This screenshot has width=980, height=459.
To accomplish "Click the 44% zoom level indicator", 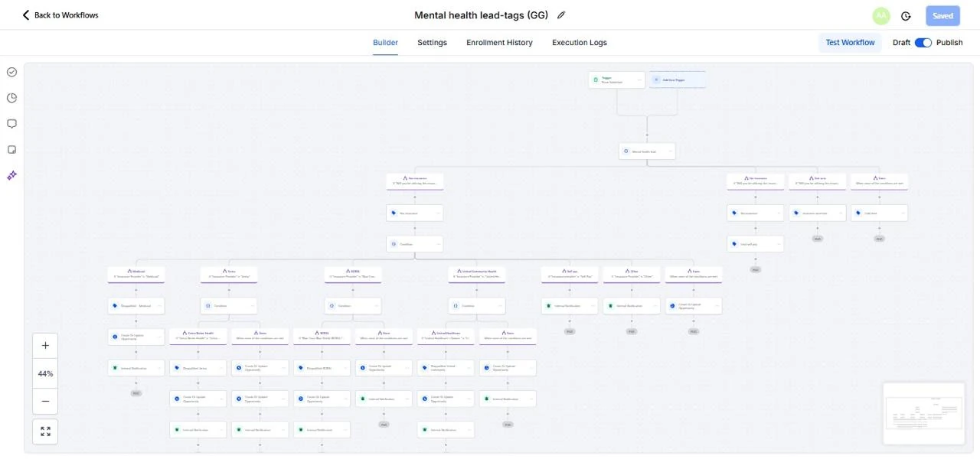I will (x=45, y=373).
